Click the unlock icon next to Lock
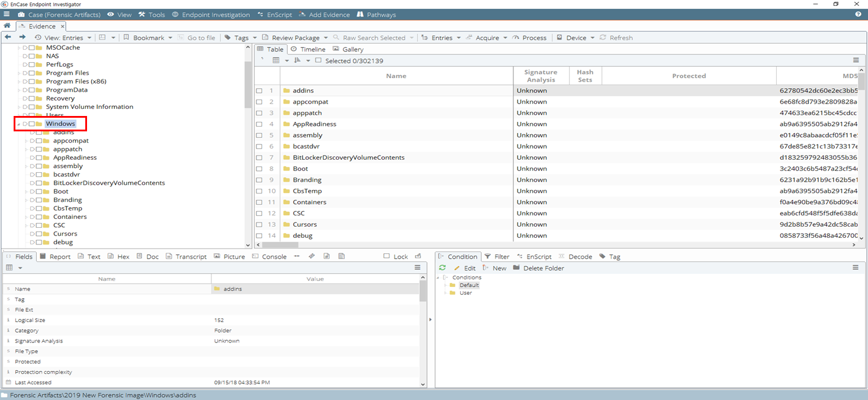The height and width of the screenshot is (400, 868). (418, 256)
